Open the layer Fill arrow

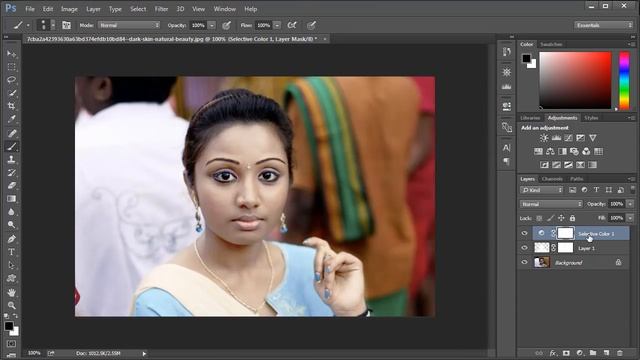coord(630,218)
